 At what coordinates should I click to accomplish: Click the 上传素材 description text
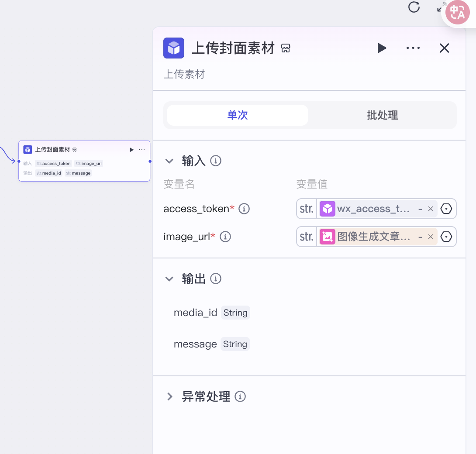click(184, 74)
